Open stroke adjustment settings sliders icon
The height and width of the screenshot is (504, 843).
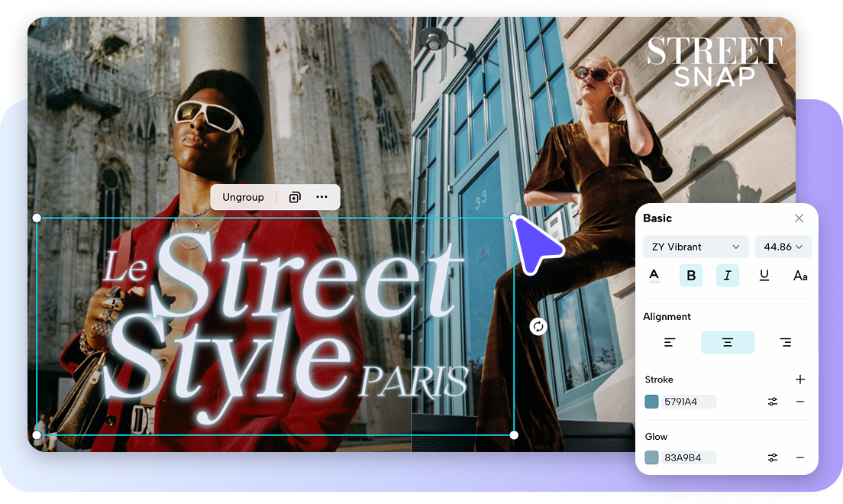773,402
